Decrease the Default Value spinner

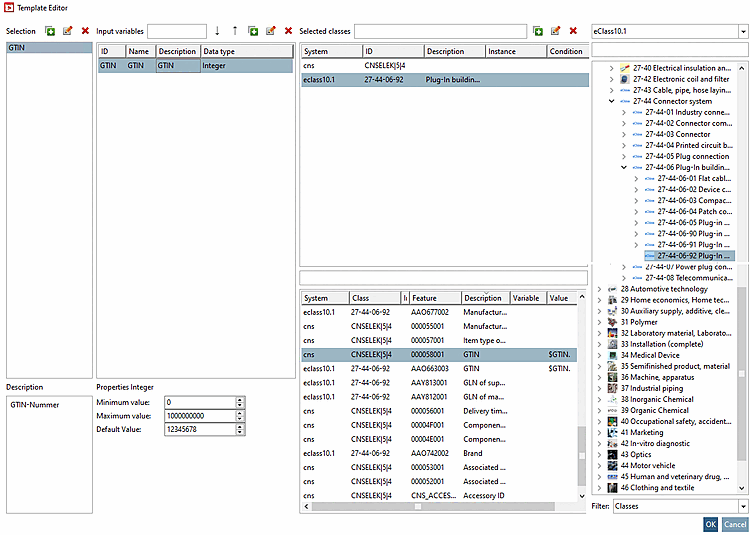240,433
